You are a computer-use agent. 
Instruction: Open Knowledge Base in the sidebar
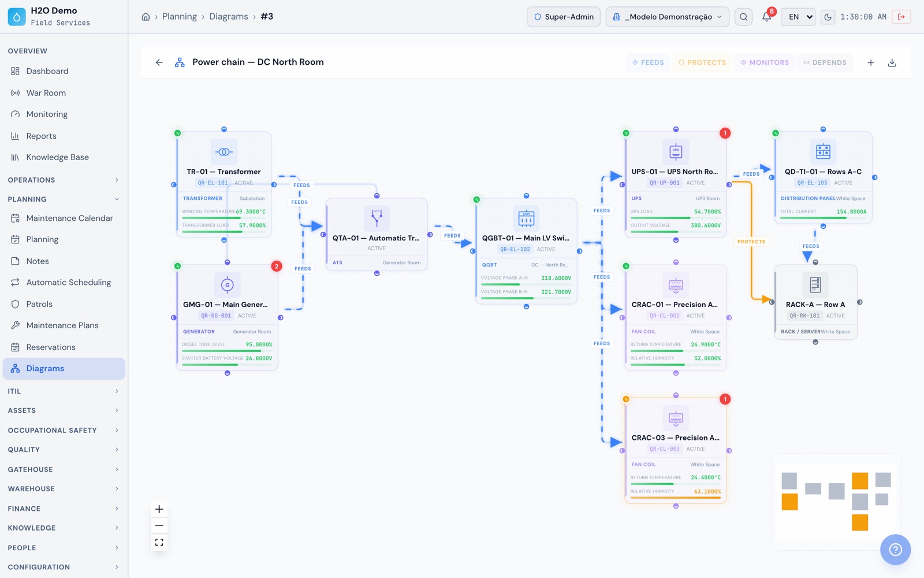point(64,157)
